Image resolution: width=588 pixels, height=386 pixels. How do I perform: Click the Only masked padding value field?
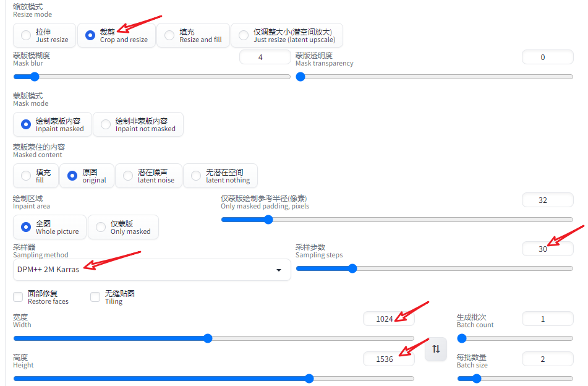pos(547,200)
